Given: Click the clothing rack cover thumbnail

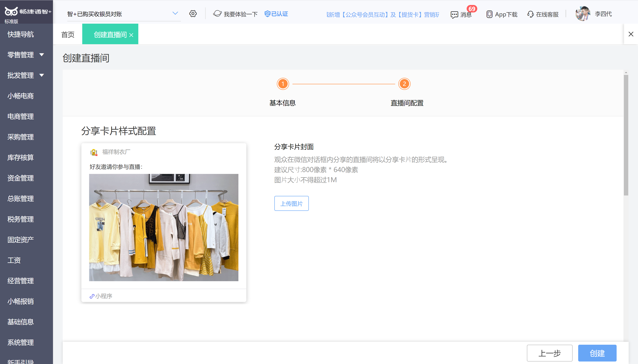Looking at the screenshot, I should (x=164, y=227).
